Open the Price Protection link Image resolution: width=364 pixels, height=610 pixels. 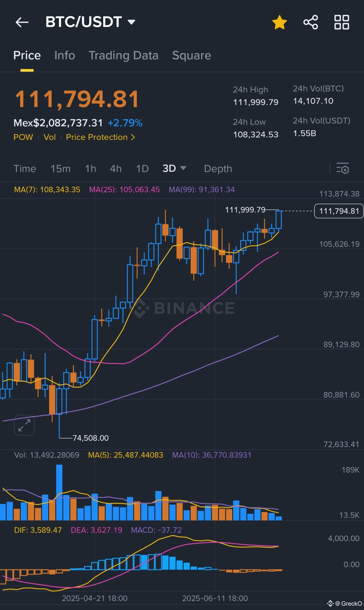point(100,137)
